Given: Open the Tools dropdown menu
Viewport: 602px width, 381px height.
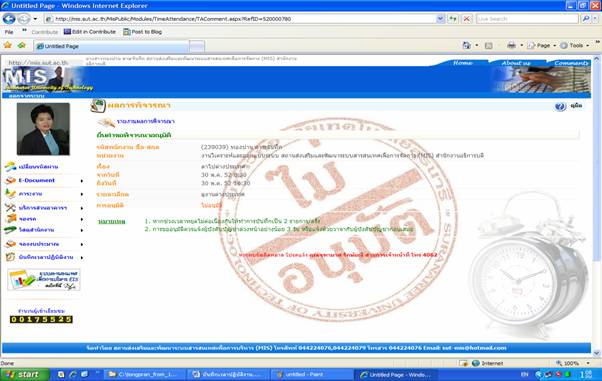Looking at the screenshot, I should 575,45.
